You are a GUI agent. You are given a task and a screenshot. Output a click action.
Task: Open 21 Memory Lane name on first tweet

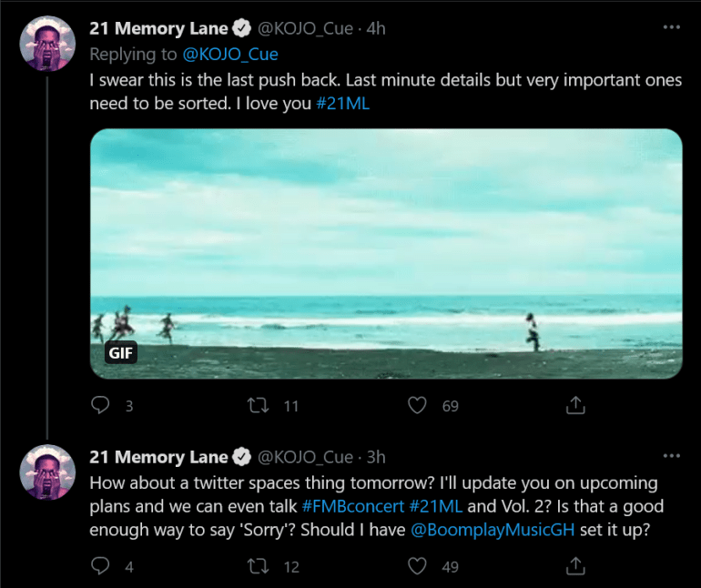(159, 28)
